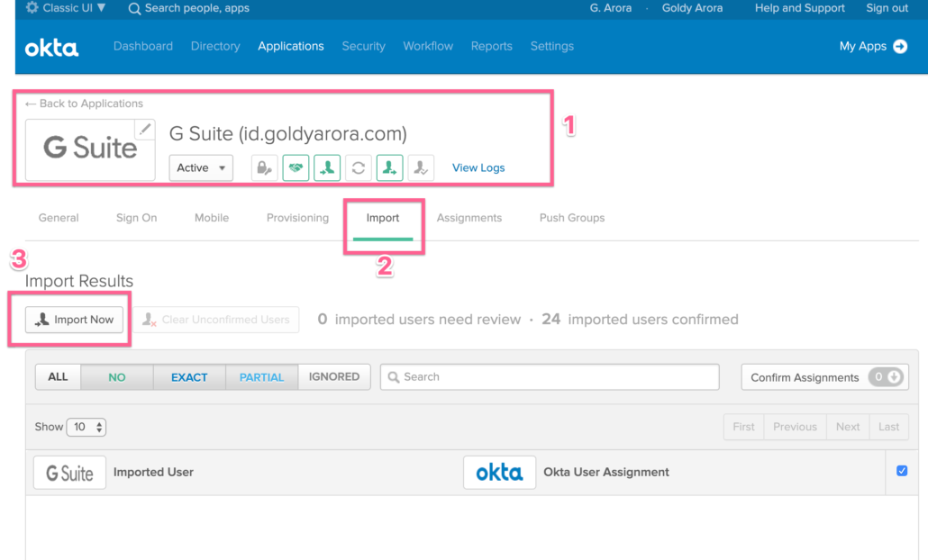928x560 pixels.
Task: Click the View Logs link
Action: point(478,168)
